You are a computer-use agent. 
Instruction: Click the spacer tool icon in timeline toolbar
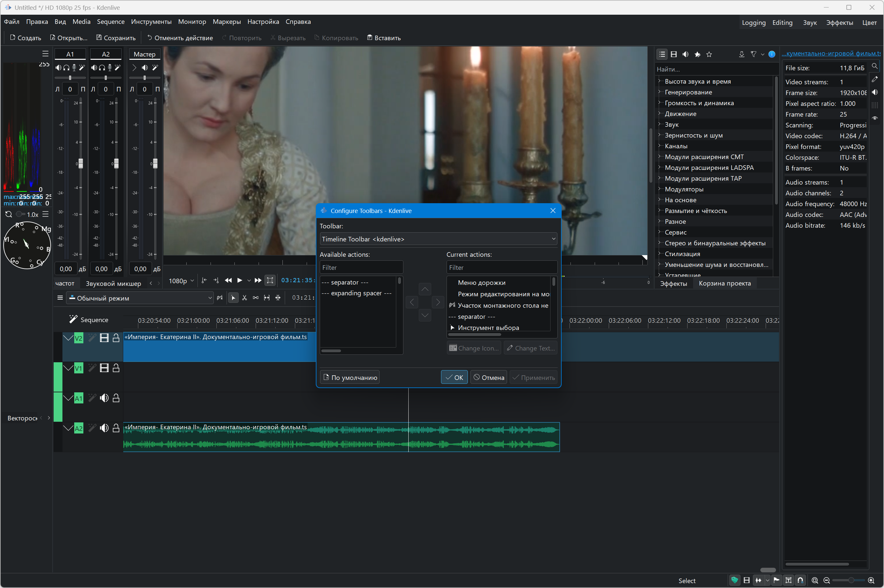[256, 298]
